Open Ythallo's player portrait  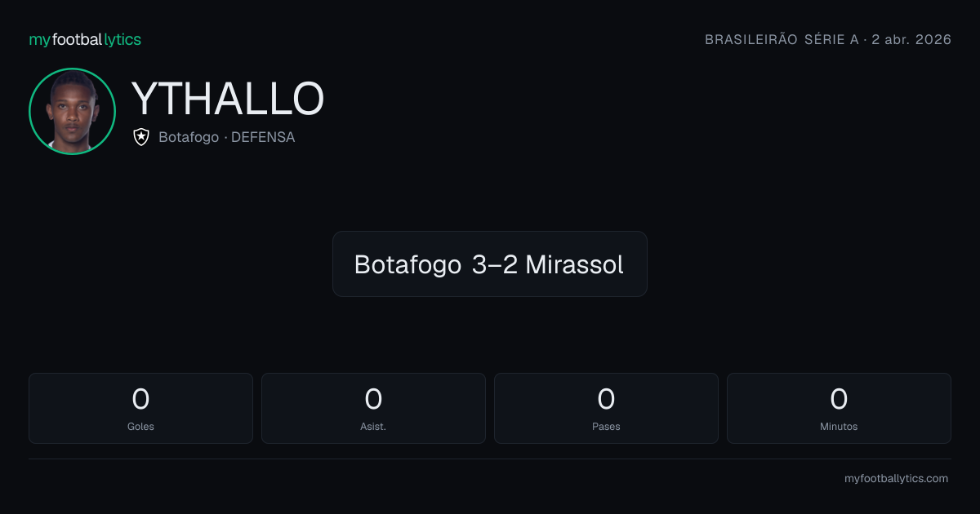(72, 111)
